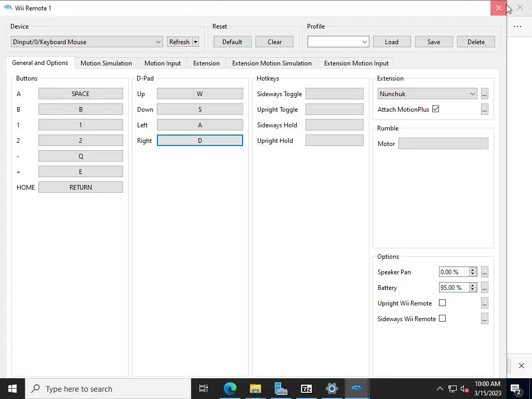Screen dimensions: 532x399
Task: Switch to the Motion Simulation tab
Action: 106,63
